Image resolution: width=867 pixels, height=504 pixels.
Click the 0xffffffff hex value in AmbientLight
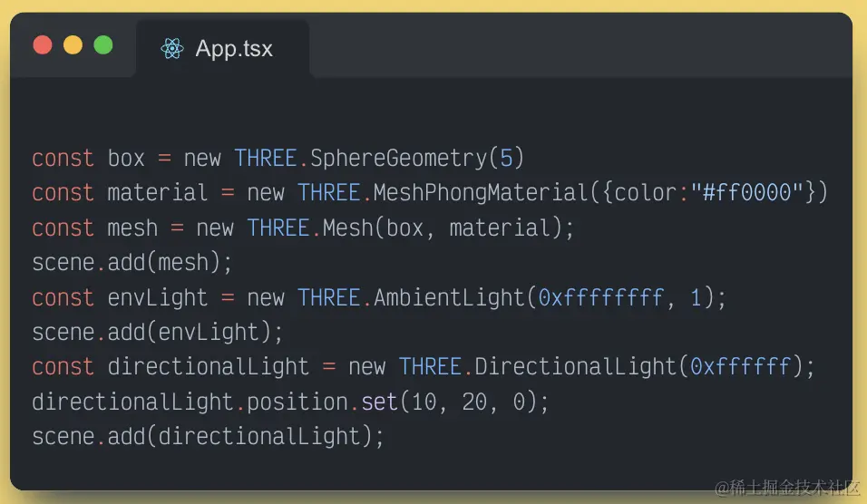tap(601, 297)
